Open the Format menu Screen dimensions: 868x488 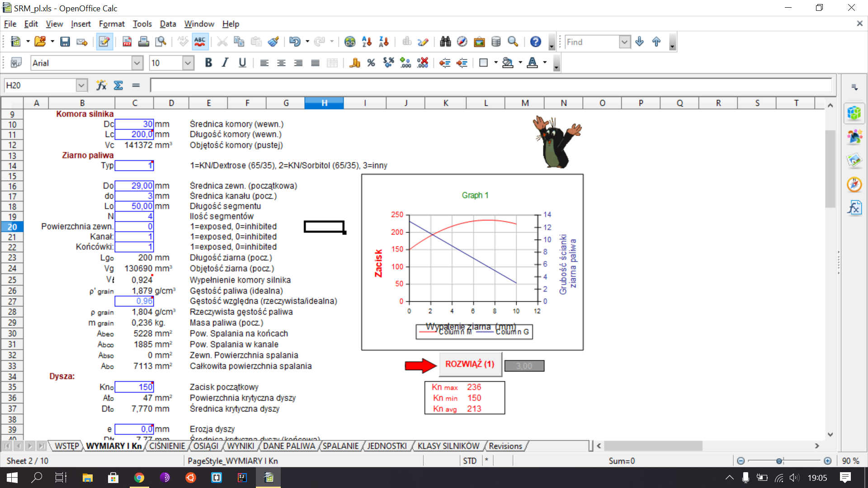pyautogui.click(x=111, y=24)
